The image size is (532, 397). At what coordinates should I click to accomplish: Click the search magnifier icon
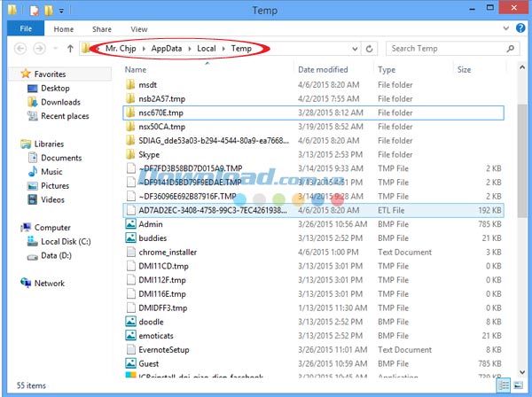pos(511,49)
